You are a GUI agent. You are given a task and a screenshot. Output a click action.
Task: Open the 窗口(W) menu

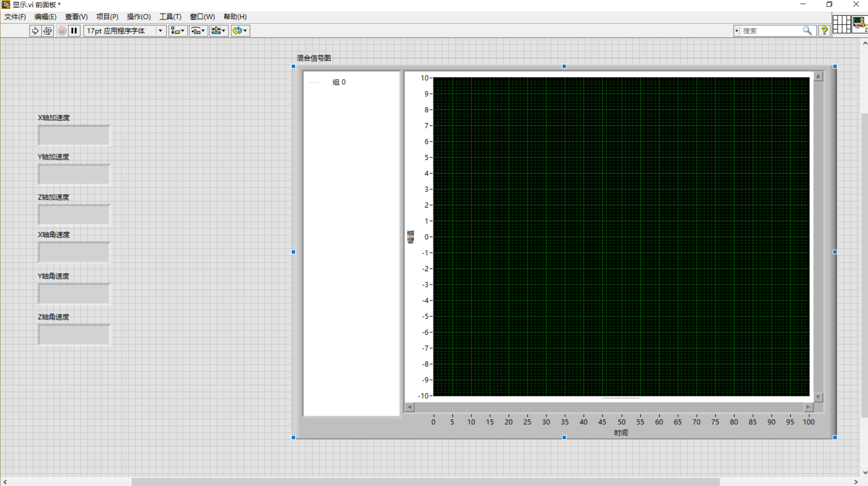(x=202, y=17)
